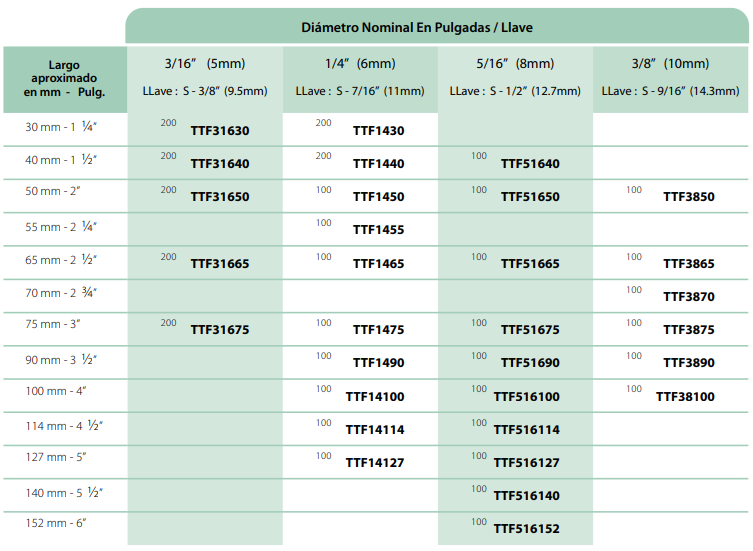Viewport: 753px width, 551px height.
Task: Click the 3/16" (5mm) column header
Action: (x=204, y=63)
